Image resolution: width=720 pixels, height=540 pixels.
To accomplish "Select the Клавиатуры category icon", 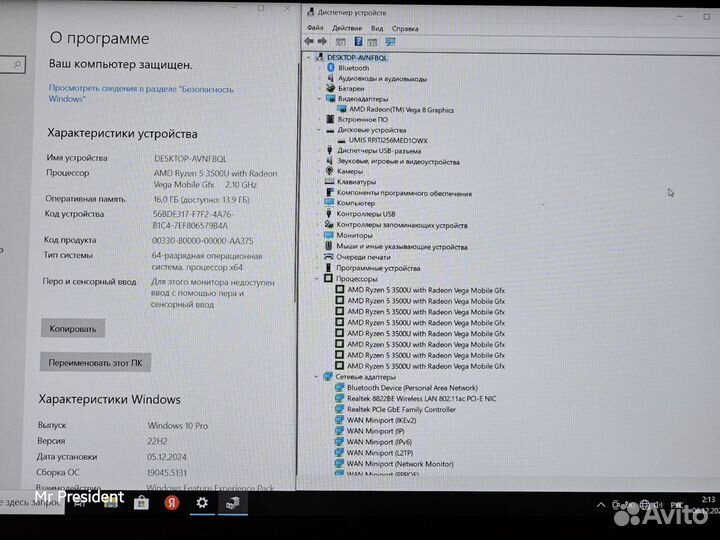I will (329, 181).
